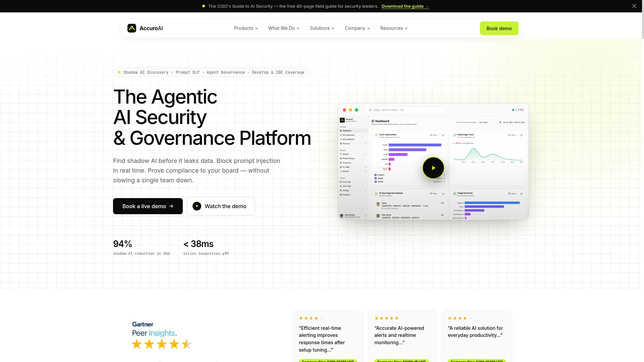The image size is (644, 362).
Task: Click the five-star rating on second review
Action: (386, 318)
